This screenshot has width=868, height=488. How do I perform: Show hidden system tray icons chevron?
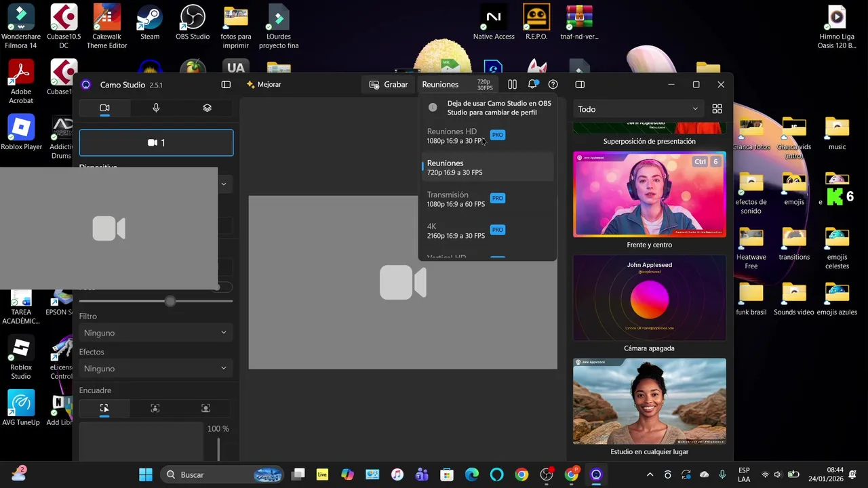[650, 474]
